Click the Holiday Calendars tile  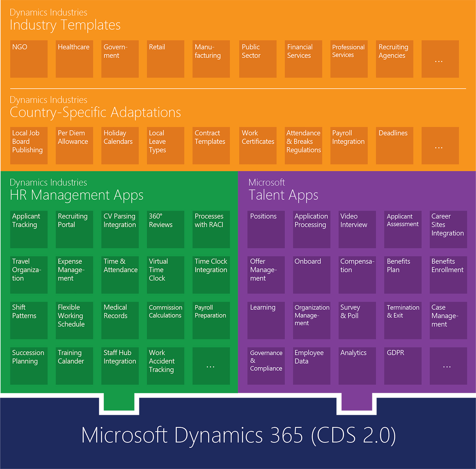[120, 146]
